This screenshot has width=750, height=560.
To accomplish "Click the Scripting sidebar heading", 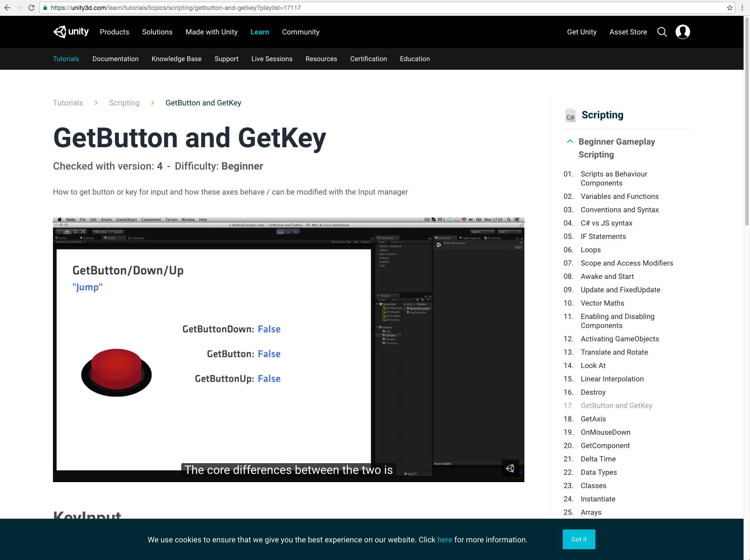I will click(602, 115).
